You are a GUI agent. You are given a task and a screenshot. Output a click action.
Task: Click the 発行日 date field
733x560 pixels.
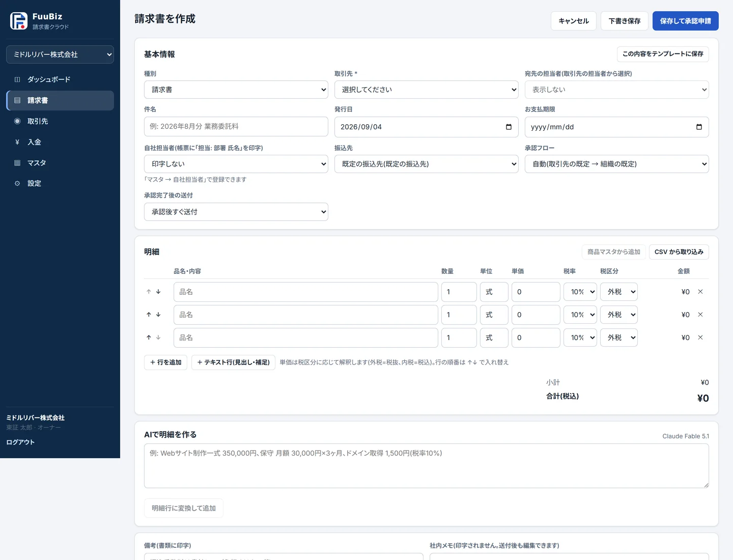click(427, 127)
